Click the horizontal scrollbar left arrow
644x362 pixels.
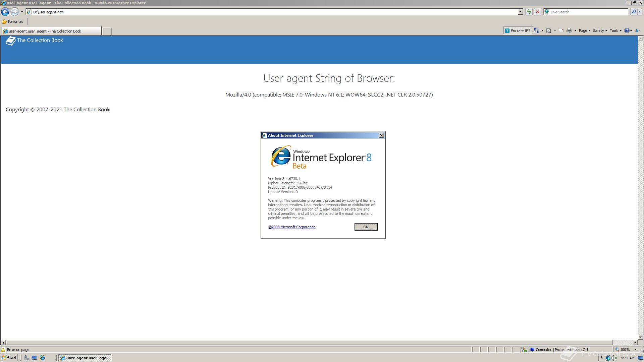click(x=3, y=343)
